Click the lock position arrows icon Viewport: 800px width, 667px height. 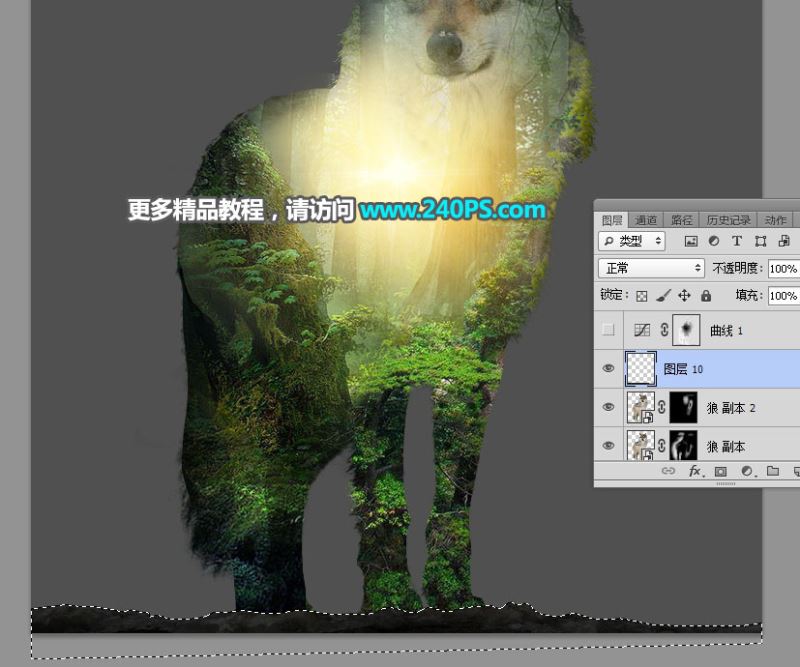pos(685,295)
